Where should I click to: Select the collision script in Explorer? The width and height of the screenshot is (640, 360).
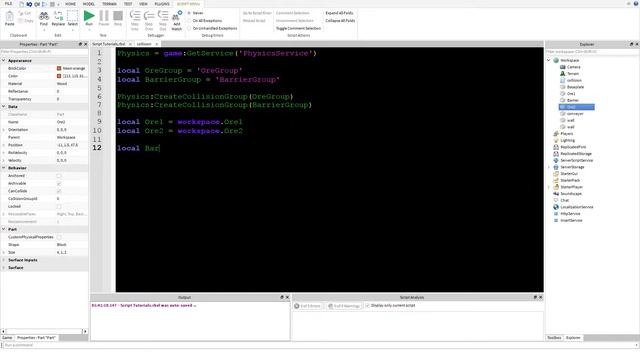pyautogui.click(x=574, y=80)
